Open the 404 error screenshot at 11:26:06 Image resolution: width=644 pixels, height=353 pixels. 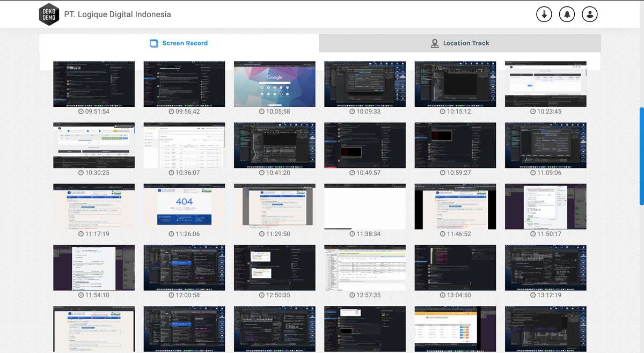point(184,206)
